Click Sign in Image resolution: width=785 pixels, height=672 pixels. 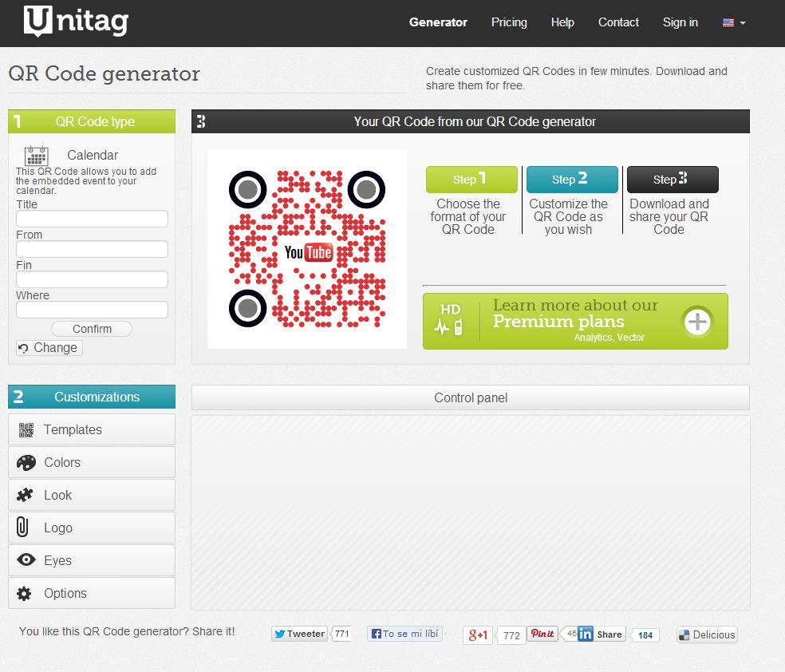680,22
